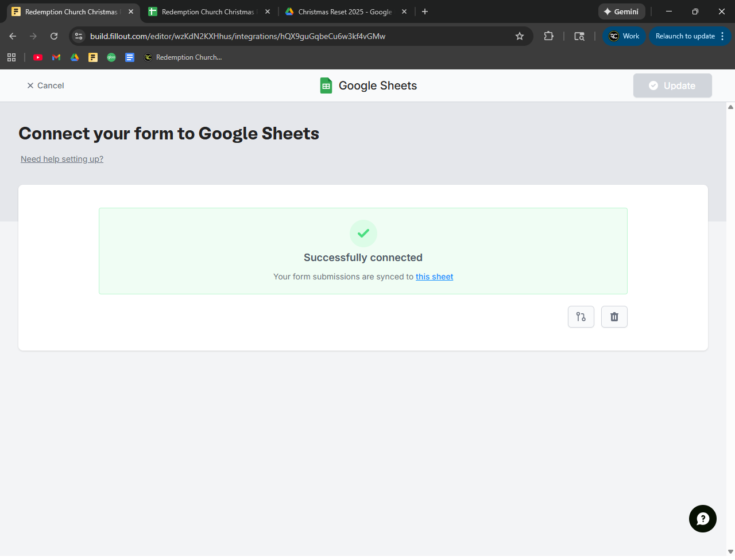Open the help chat bubble
The width and height of the screenshot is (735, 560).
702,519
